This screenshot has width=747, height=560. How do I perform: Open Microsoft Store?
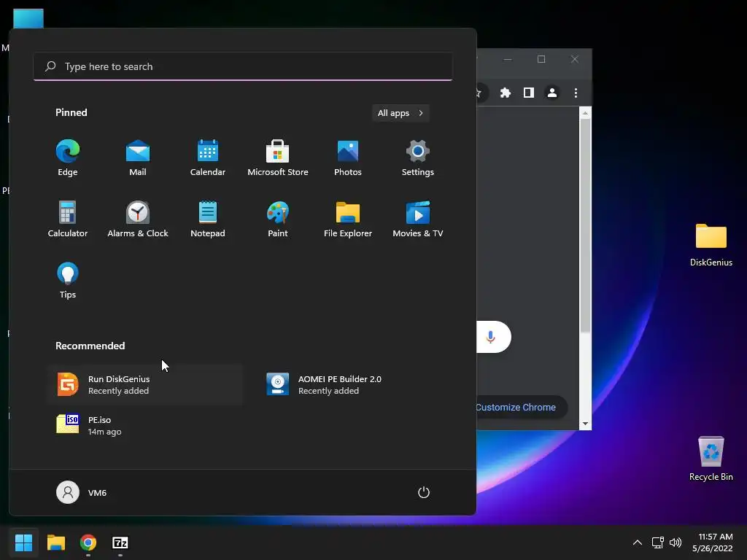tap(278, 157)
